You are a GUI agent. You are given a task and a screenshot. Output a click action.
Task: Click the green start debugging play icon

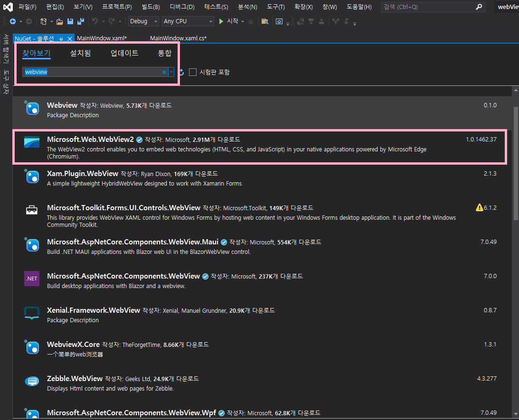pos(221,21)
